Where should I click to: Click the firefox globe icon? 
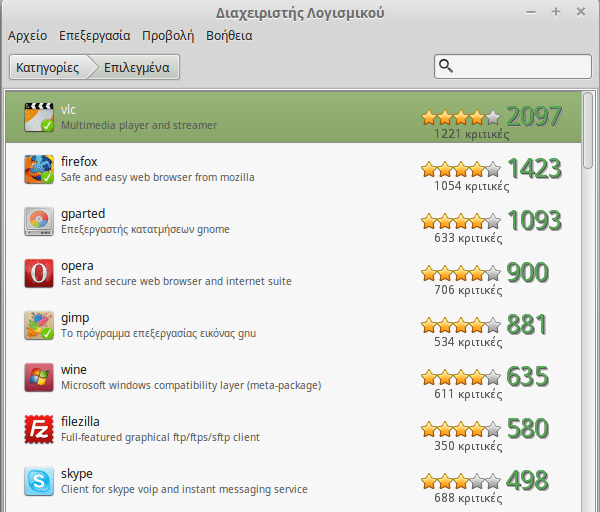click(x=39, y=169)
